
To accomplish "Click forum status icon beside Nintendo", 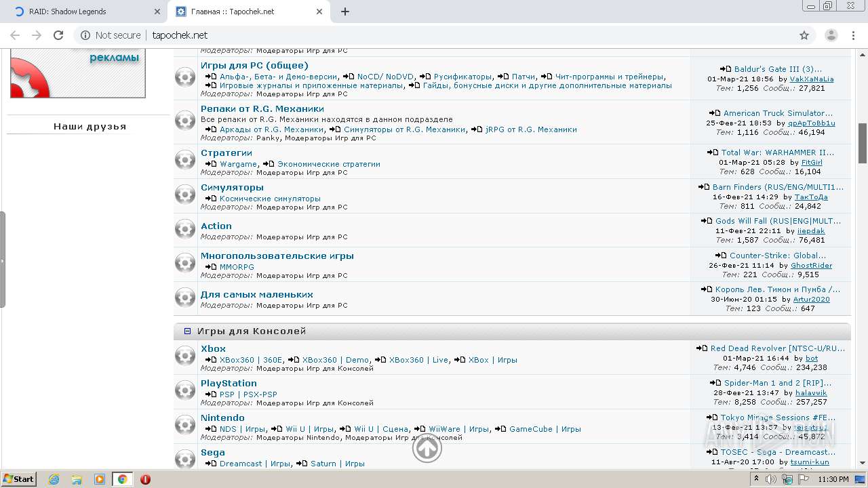I will point(185,425).
